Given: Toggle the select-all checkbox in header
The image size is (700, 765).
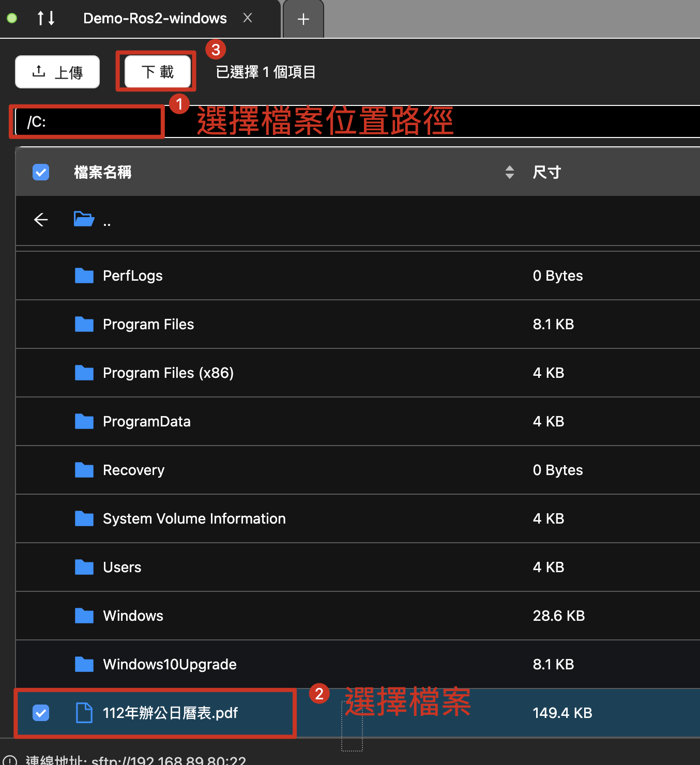Looking at the screenshot, I should (41, 172).
